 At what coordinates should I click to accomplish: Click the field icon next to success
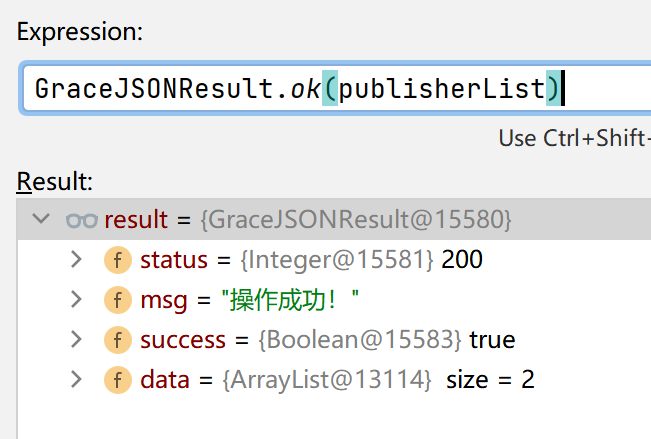point(117,340)
